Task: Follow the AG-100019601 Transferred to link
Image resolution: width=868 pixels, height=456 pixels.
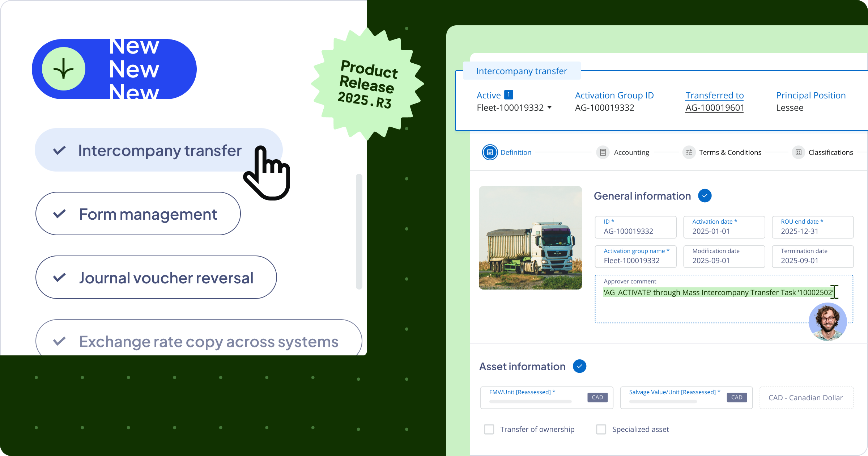Action: point(714,108)
